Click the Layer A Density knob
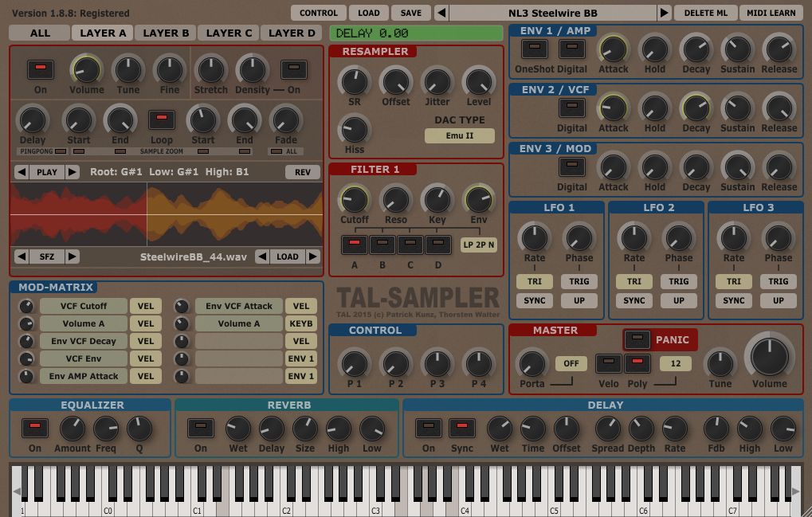 [x=252, y=69]
